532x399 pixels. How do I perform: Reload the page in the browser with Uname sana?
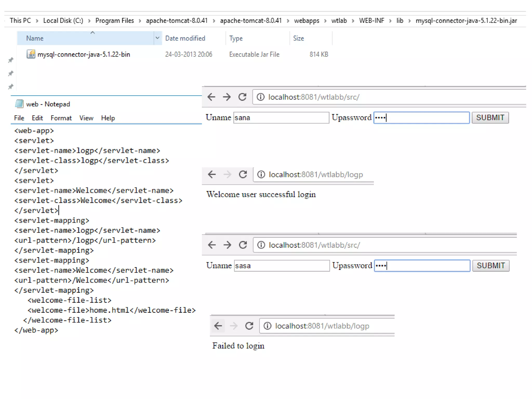coord(242,97)
